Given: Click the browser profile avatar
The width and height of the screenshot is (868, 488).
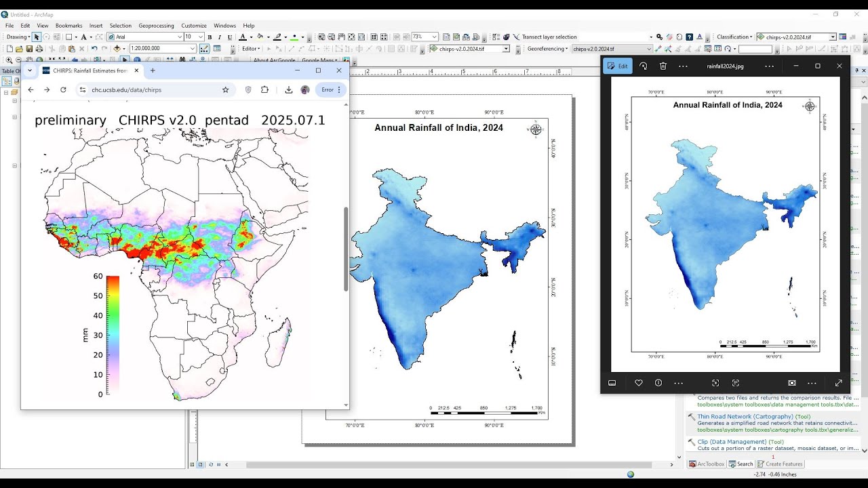Looking at the screenshot, I should [x=305, y=89].
